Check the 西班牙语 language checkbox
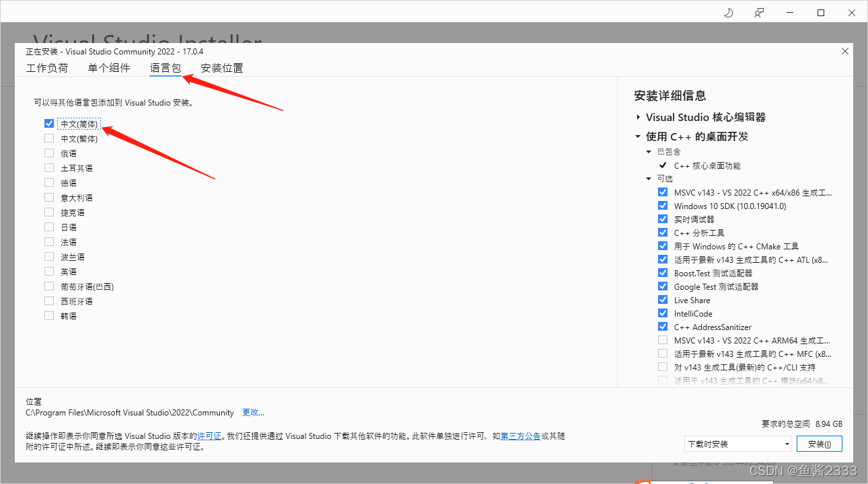The image size is (868, 484). (x=49, y=301)
